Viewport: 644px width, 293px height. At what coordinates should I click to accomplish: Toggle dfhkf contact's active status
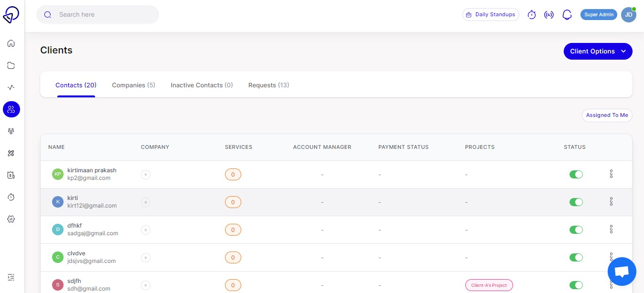(x=576, y=230)
